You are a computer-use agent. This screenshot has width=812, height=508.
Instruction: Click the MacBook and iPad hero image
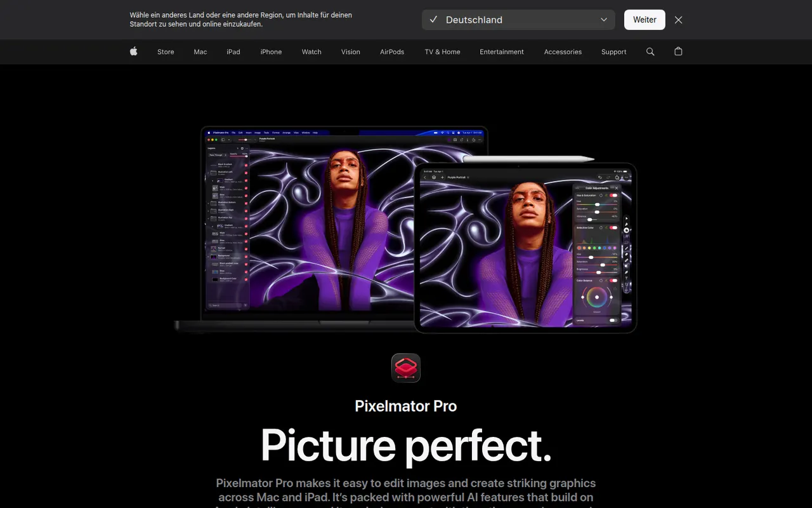point(406,229)
